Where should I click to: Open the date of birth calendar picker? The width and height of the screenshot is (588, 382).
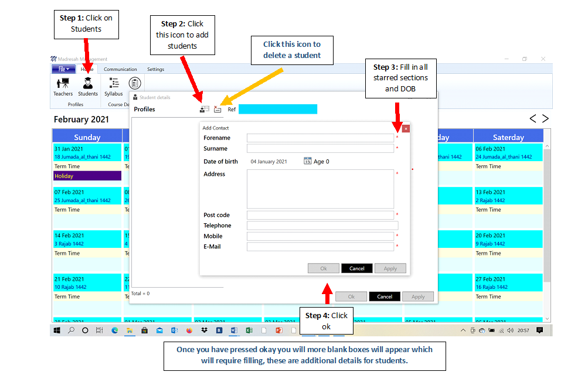(x=307, y=161)
